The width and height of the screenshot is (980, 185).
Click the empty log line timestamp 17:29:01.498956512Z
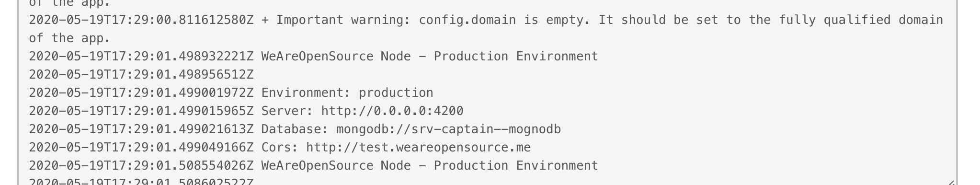coord(141,75)
